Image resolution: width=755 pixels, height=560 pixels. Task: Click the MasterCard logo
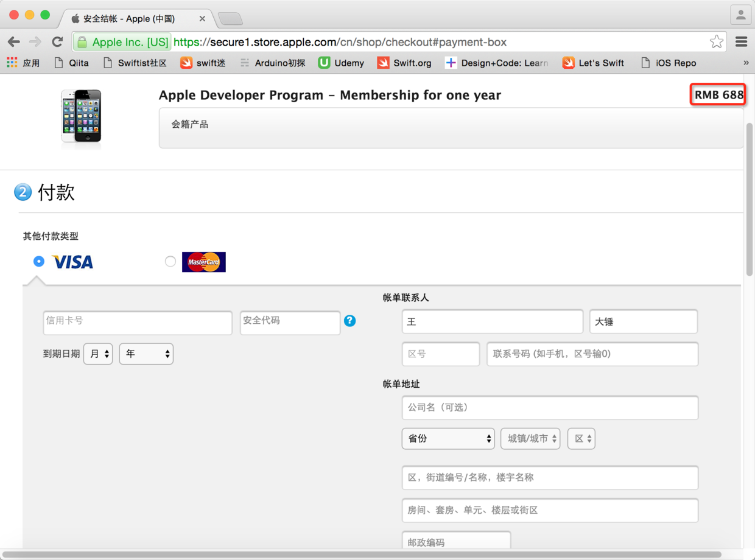204,262
